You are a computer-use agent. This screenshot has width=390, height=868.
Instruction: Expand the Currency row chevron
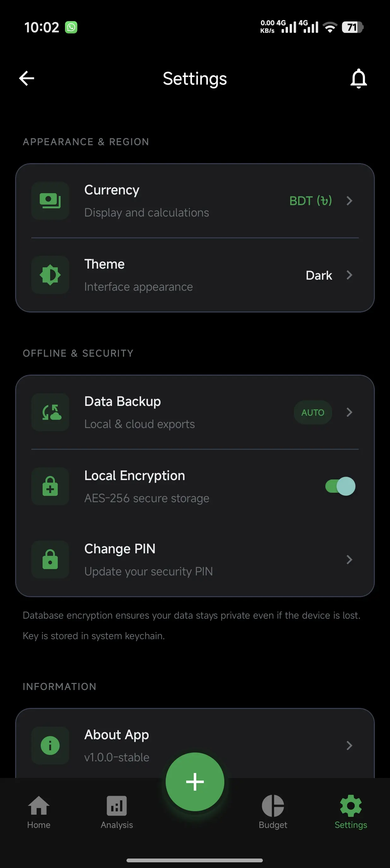click(x=350, y=201)
